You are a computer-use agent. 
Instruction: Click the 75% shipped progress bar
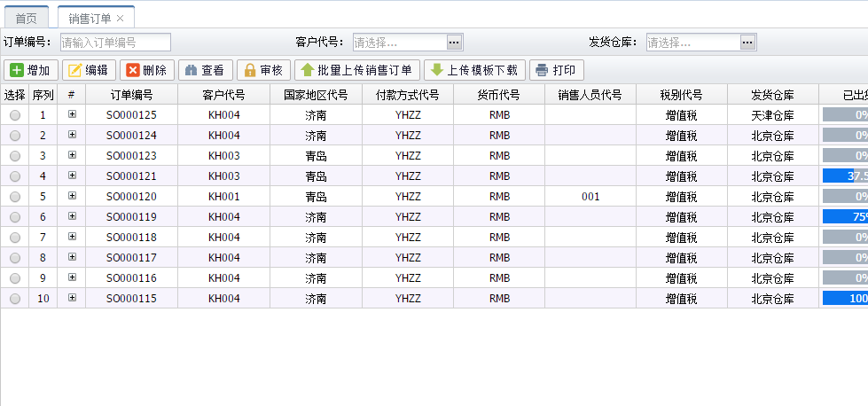point(845,217)
